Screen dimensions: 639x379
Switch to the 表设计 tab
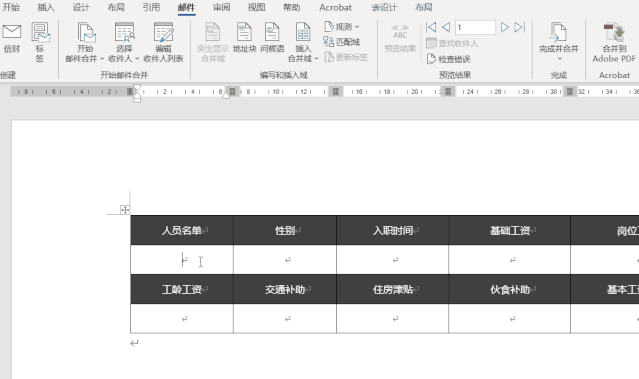(384, 7)
